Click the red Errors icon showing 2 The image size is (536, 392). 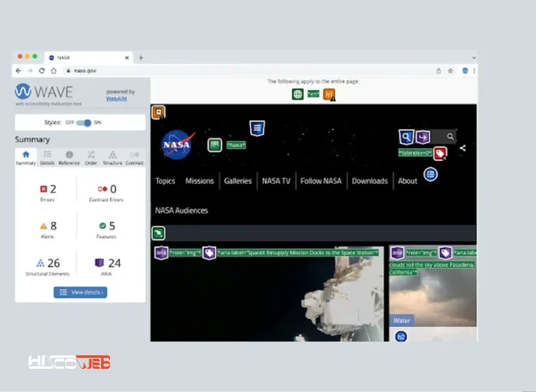pos(44,189)
